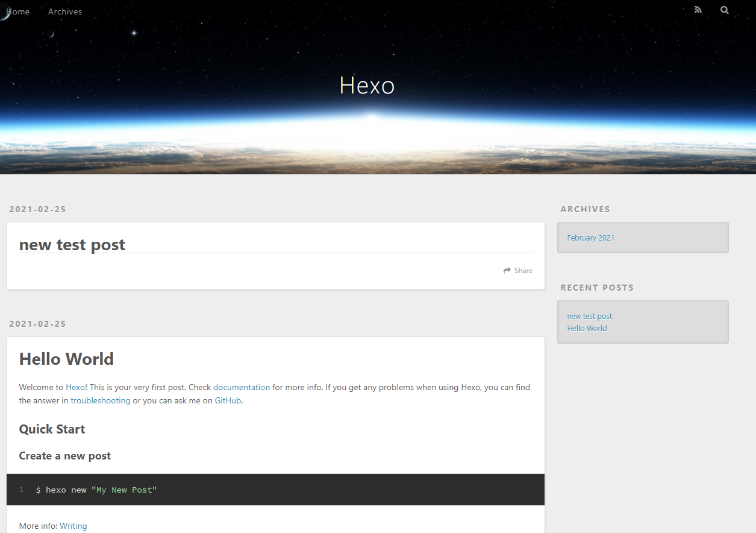Open the Archives menu item

[x=65, y=11]
